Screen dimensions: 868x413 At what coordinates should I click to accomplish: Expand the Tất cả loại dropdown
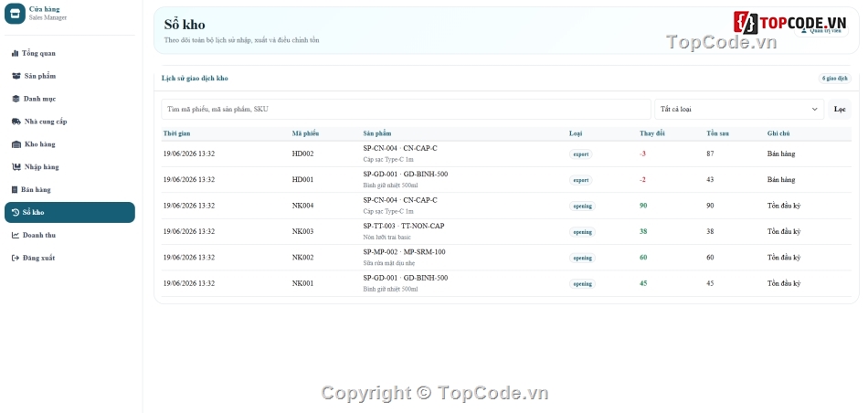click(739, 109)
